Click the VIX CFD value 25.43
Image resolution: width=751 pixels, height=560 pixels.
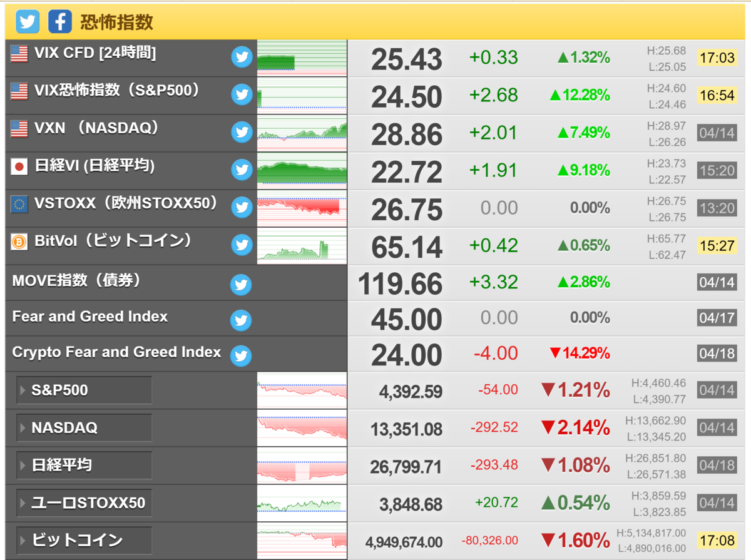pyautogui.click(x=407, y=59)
